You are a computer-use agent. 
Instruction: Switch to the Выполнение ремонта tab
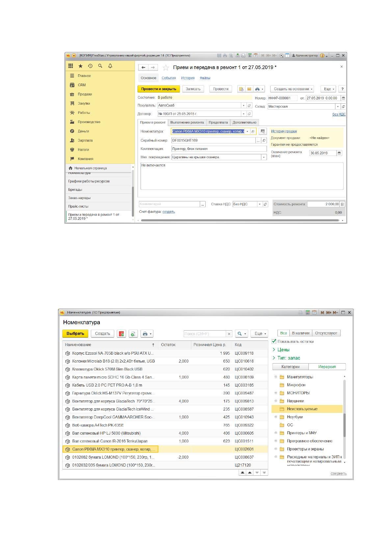point(187,122)
